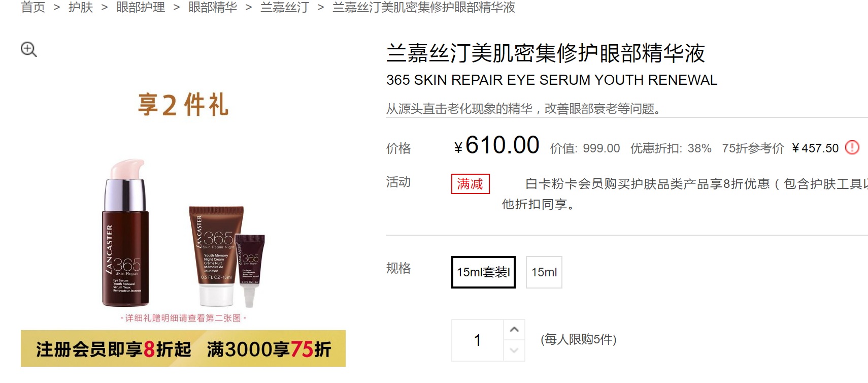This screenshot has height=383, width=868.
Task: Increase quantity with the up arrow
Action: [x=514, y=330]
